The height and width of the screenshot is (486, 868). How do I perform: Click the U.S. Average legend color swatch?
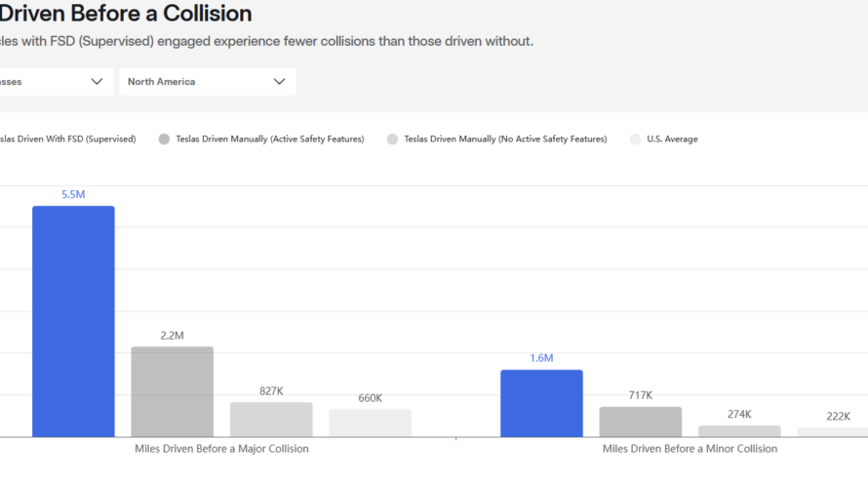click(x=635, y=140)
